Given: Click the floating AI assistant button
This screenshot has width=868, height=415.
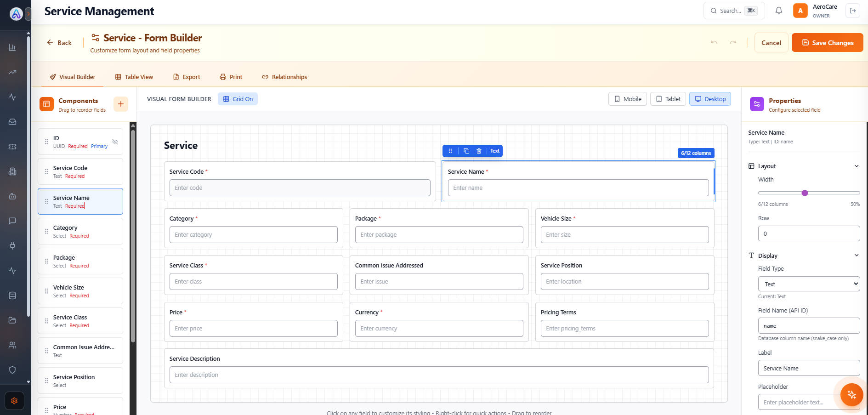Looking at the screenshot, I should tap(851, 395).
